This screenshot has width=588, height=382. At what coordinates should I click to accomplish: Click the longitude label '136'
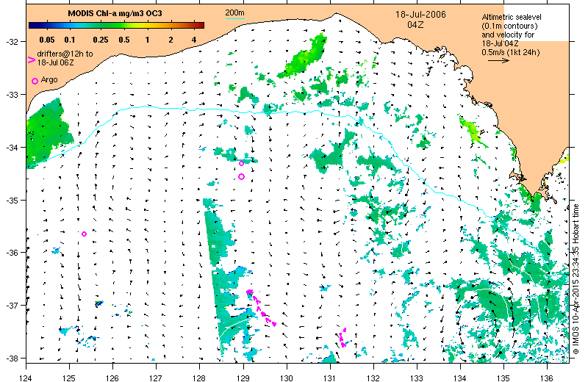547,378
